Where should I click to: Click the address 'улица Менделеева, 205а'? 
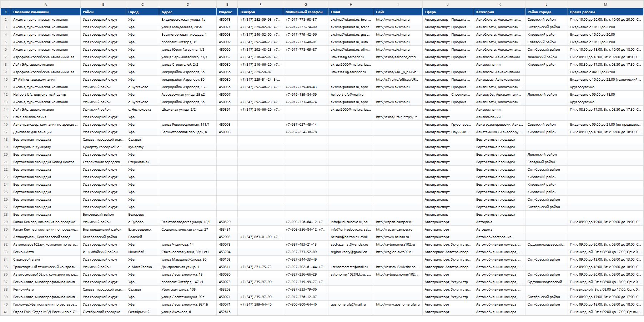pyautogui.click(x=188, y=27)
